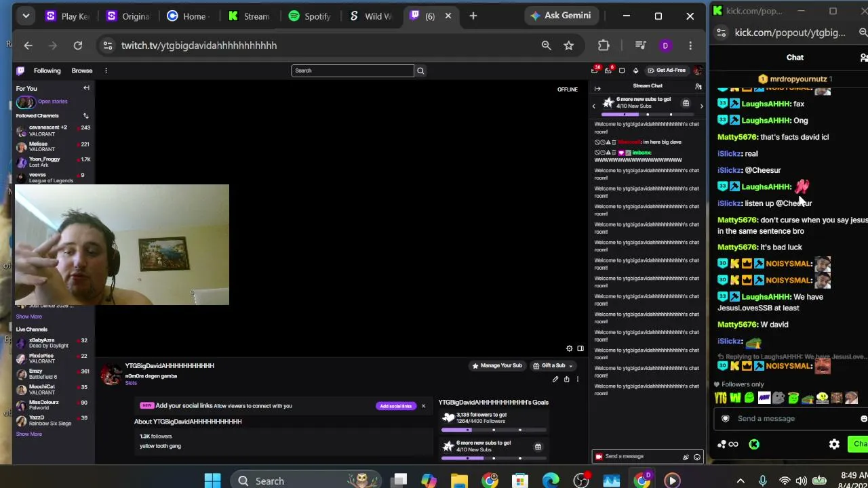
Task: Open the emoji picker in Kick chat
Action: point(864,419)
